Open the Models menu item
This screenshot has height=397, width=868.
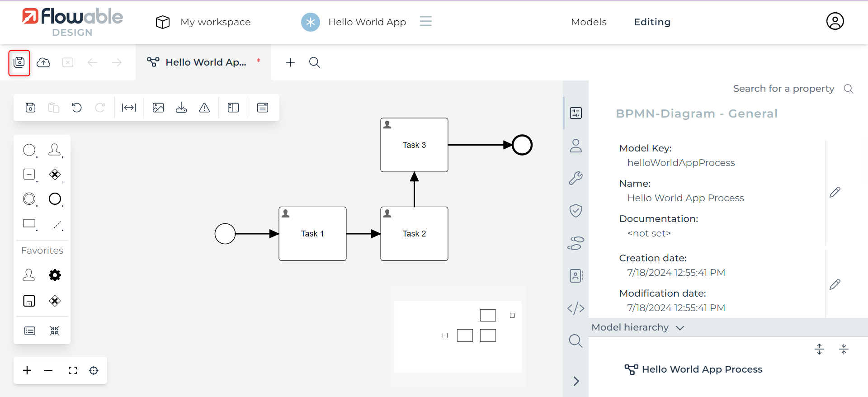click(x=589, y=22)
